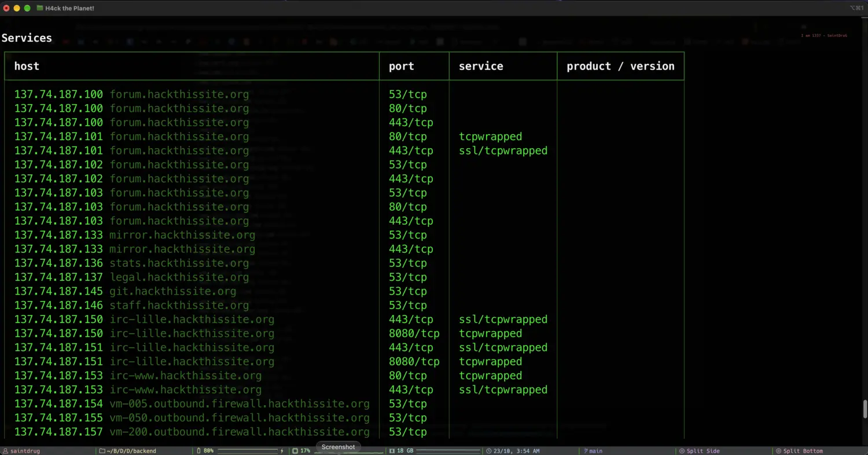Screen dimensions: 868x455
Task: Click the ~/B/D/D/backend path in status bar
Action: pyautogui.click(x=131, y=451)
